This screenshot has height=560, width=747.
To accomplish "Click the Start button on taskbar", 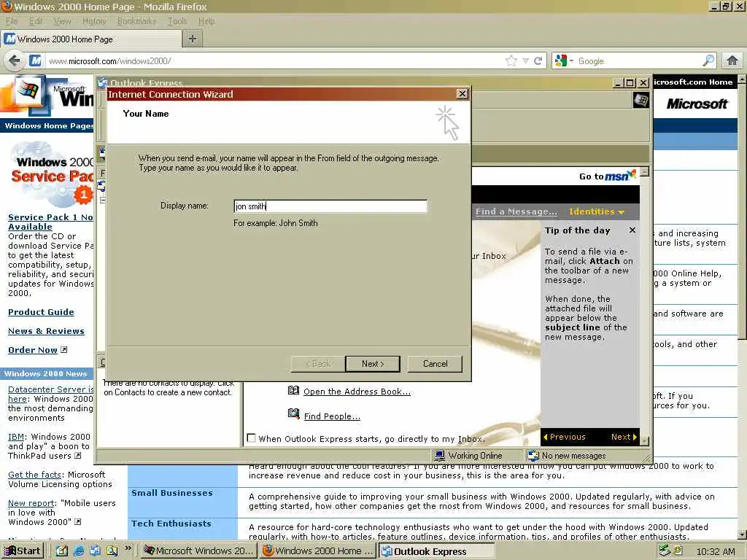I will 22,551.
